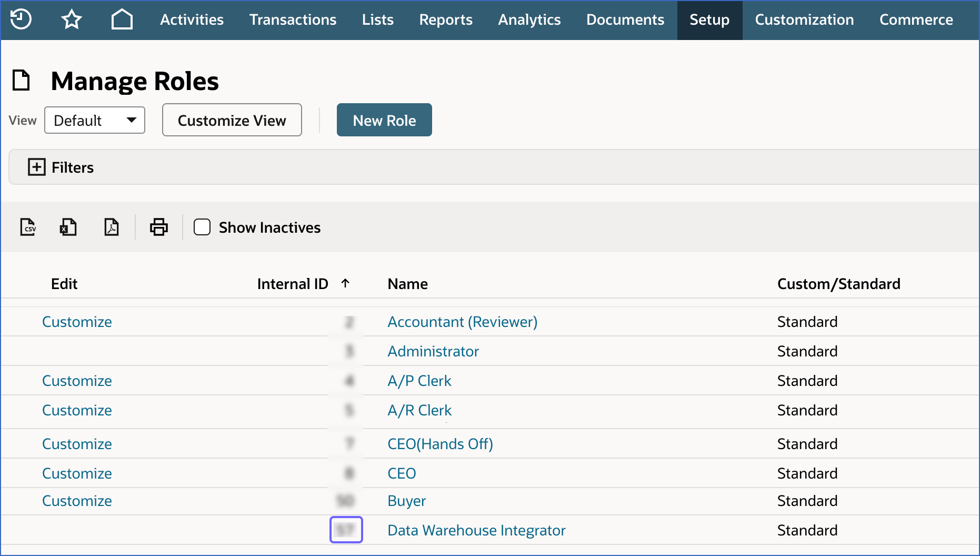Viewport: 980px width, 556px height.
Task: Click the sort arrow next to Internal ID
Action: pyautogui.click(x=345, y=283)
